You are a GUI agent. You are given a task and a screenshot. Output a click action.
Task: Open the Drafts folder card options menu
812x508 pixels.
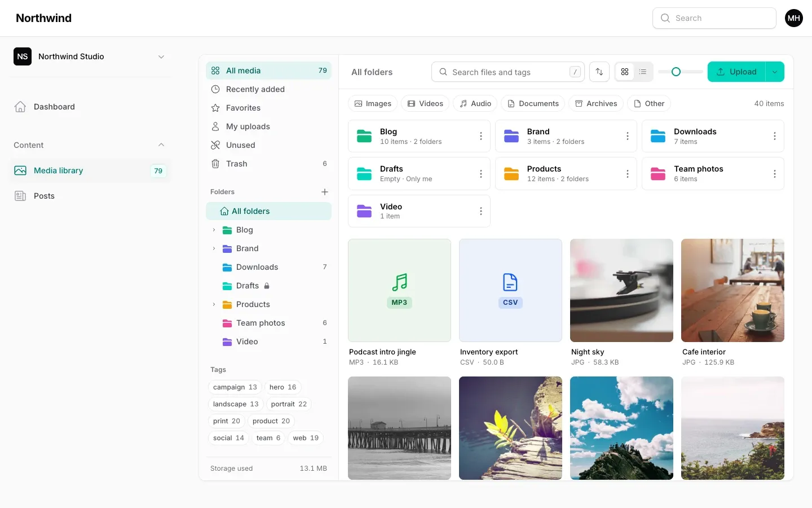coord(480,174)
